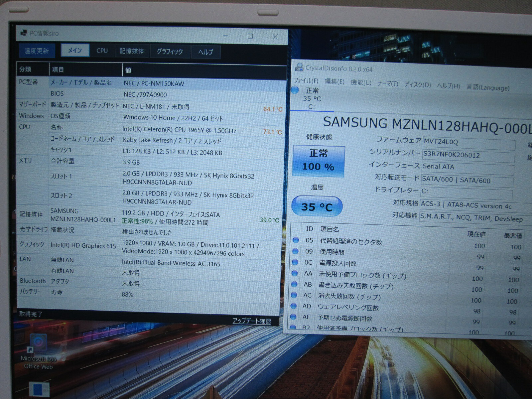Open the テーマ(T) menu
The width and height of the screenshot is (532, 399).
coord(388,83)
